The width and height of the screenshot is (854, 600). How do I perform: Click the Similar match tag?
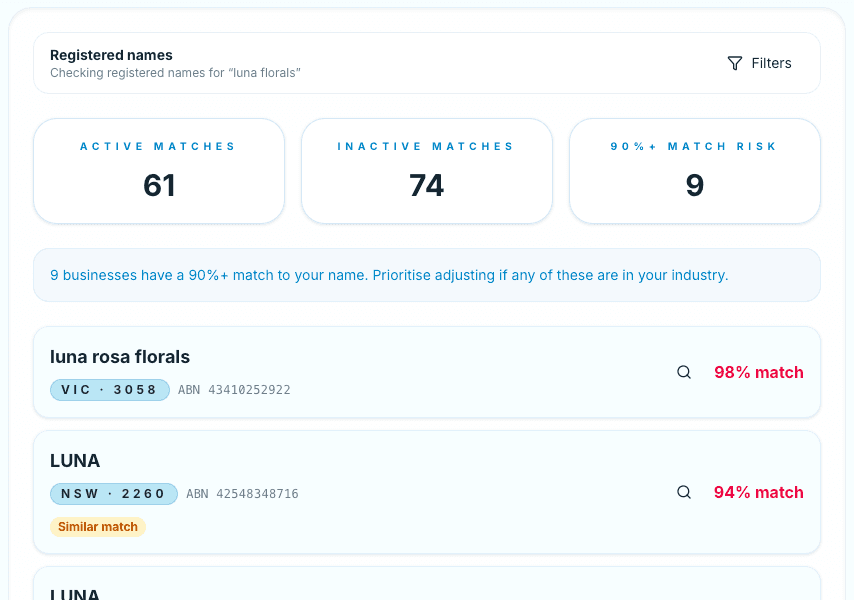pyautogui.click(x=98, y=527)
